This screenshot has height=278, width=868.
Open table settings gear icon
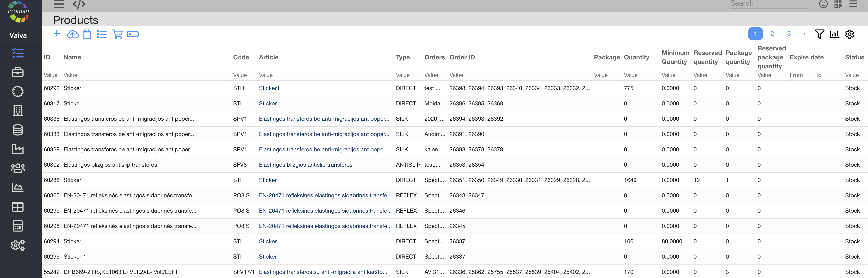[x=849, y=34]
